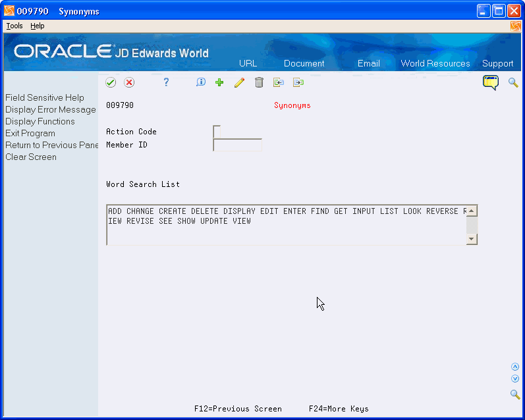Maximize the Synonyms window
Screen dimensions: 525x420
pos(499,11)
